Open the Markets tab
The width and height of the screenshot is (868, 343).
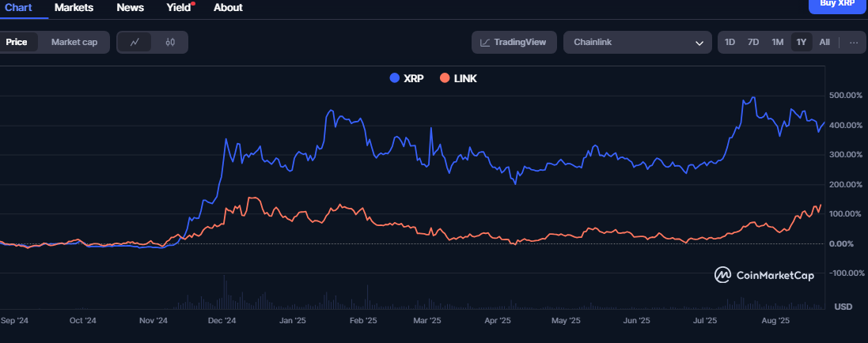(74, 8)
